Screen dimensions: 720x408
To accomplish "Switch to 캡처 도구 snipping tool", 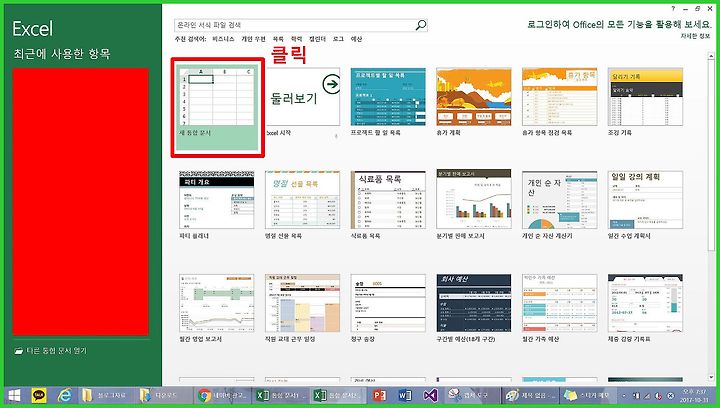I will [472, 395].
